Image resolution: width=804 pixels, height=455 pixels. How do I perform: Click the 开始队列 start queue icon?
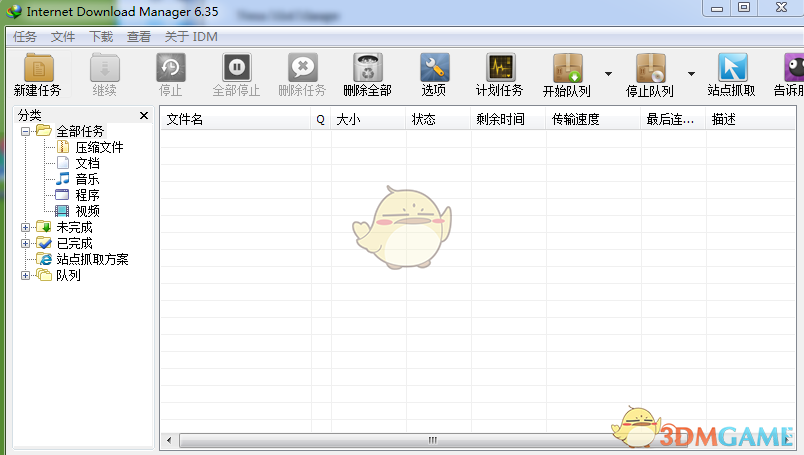pyautogui.click(x=567, y=68)
